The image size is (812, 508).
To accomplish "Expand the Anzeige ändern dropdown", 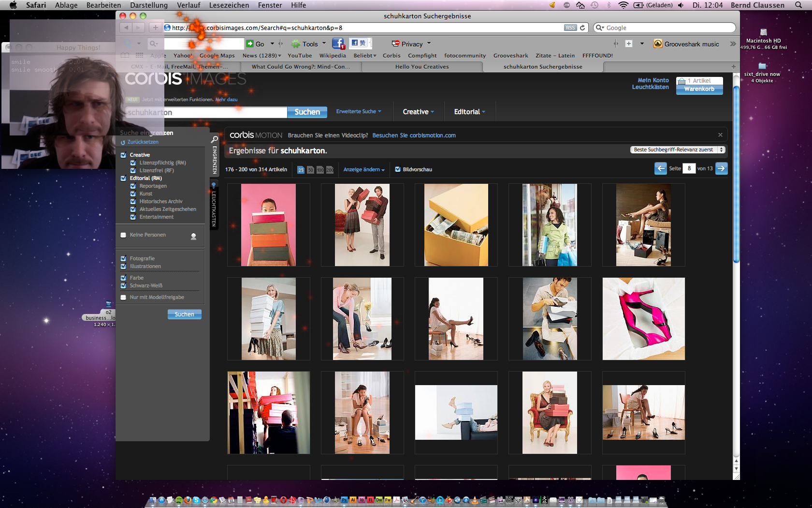I will click(363, 170).
